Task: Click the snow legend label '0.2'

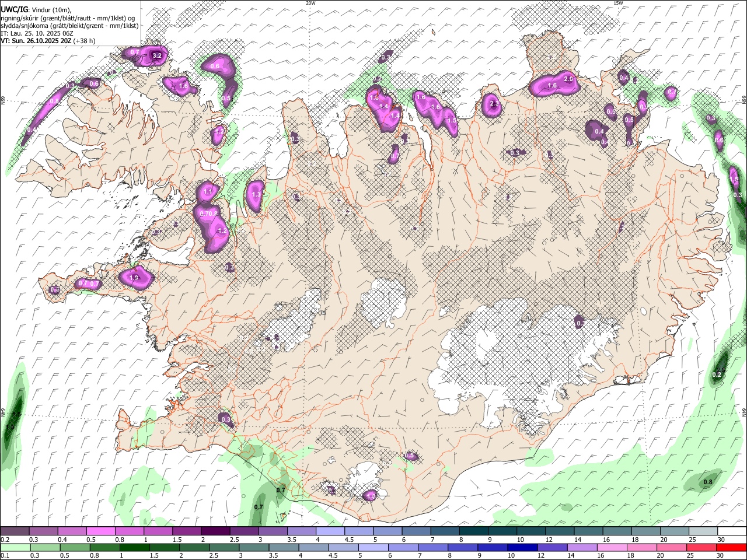Action: [x=5, y=539]
